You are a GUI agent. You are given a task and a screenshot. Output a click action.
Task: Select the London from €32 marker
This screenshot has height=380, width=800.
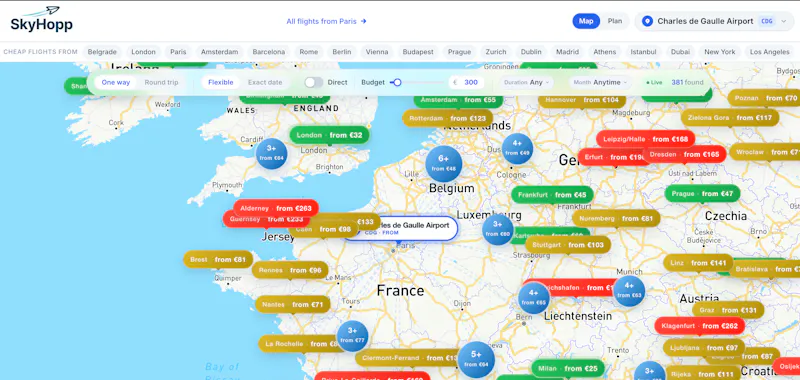(x=329, y=135)
